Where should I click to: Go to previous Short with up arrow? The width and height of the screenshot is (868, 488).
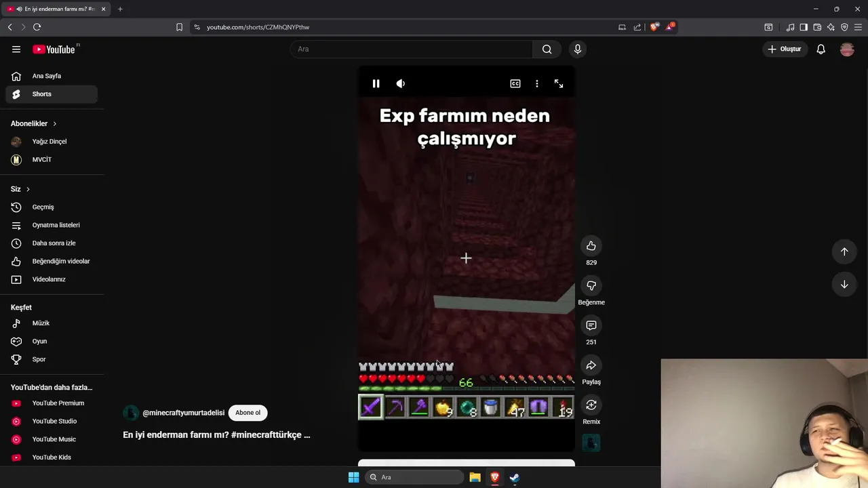(x=844, y=251)
